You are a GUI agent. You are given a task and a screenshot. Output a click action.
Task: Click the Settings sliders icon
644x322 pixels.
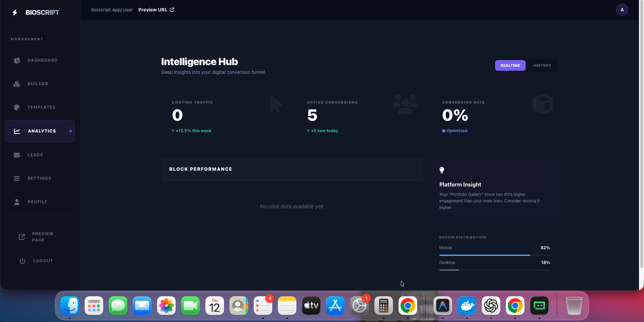[x=16, y=178]
